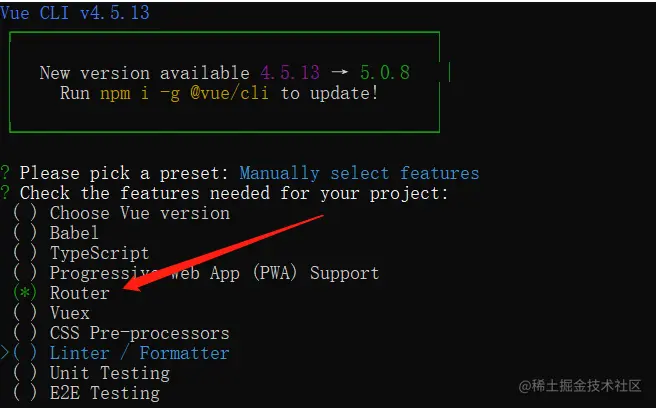Click the Vuex feature label
Viewport: 656px width, 408px height.
click(x=70, y=313)
